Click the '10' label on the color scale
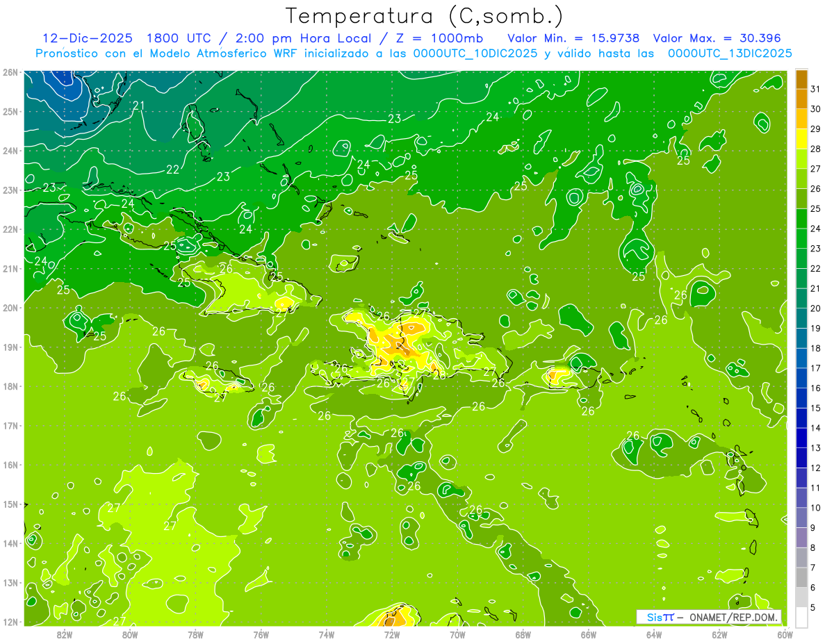Image resolution: width=834 pixels, height=644 pixels. [x=815, y=508]
